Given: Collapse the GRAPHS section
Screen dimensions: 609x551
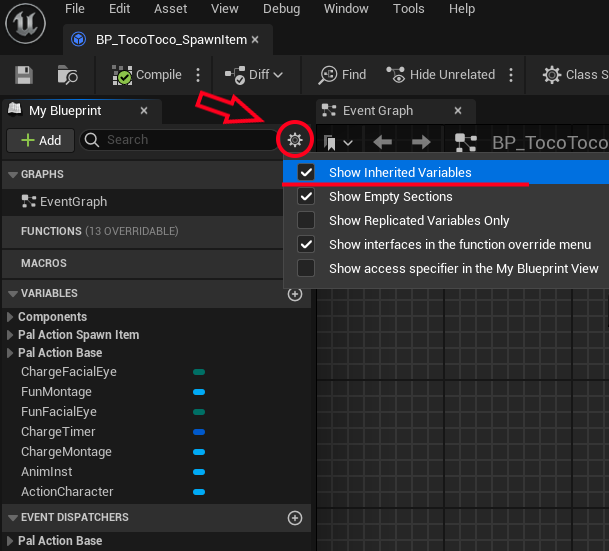Looking at the screenshot, I should pyautogui.click(x=13, y=174).
